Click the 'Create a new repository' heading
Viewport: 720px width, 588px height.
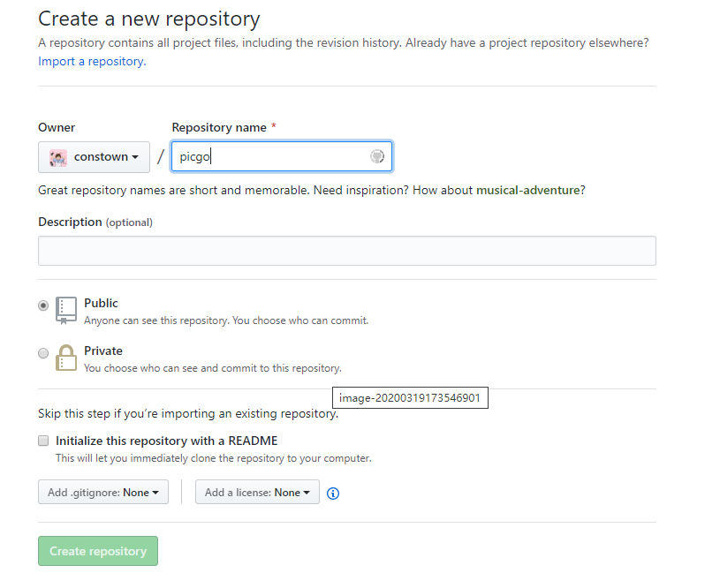(149, 19)
